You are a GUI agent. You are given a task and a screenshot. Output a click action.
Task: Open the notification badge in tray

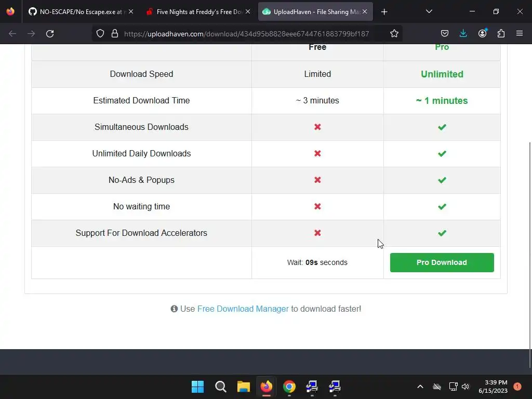517,387
